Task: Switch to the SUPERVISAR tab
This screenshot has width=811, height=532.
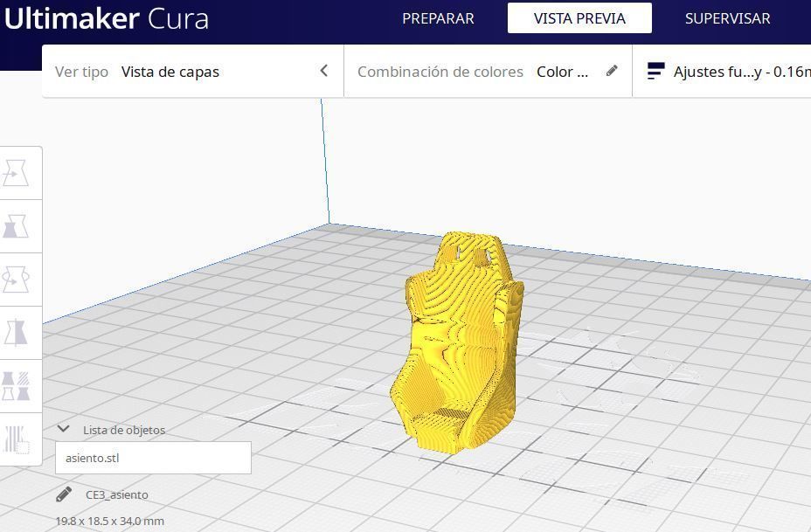Action: point(728,18)
